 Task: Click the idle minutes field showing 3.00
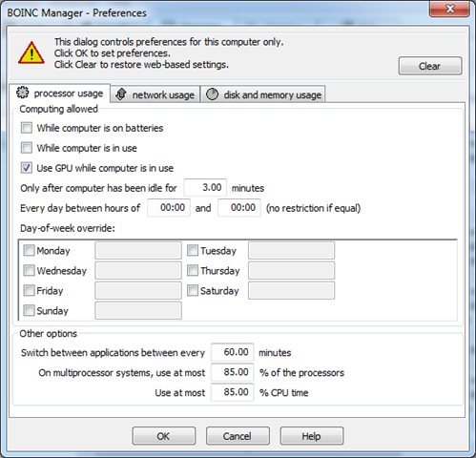coord(205,188)
